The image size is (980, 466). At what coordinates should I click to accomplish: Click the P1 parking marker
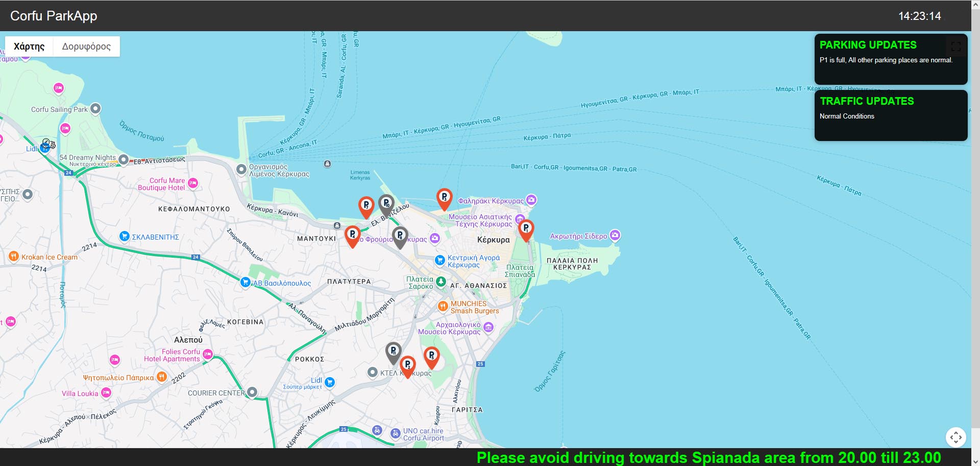point(526,229)
